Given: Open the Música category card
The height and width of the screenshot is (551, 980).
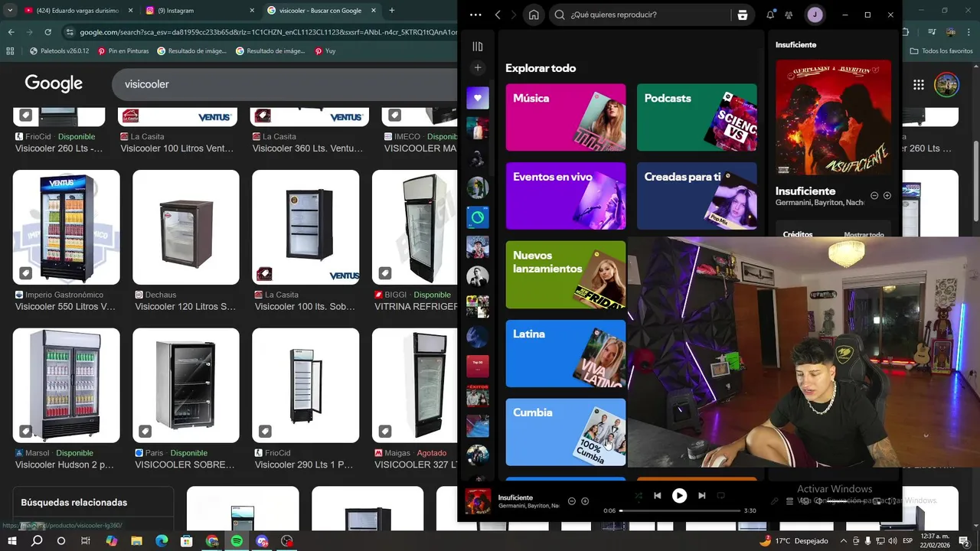Looking at the screenshot, I should [566, 117].
